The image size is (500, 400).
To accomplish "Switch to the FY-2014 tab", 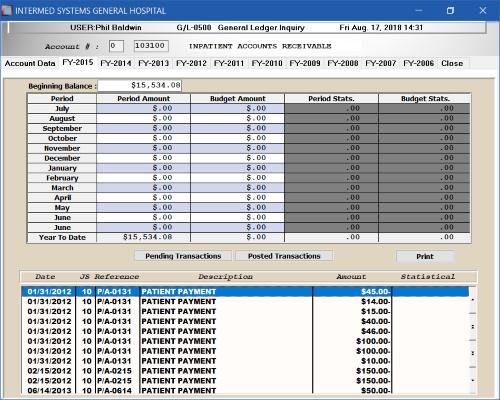I will [116, 63].
